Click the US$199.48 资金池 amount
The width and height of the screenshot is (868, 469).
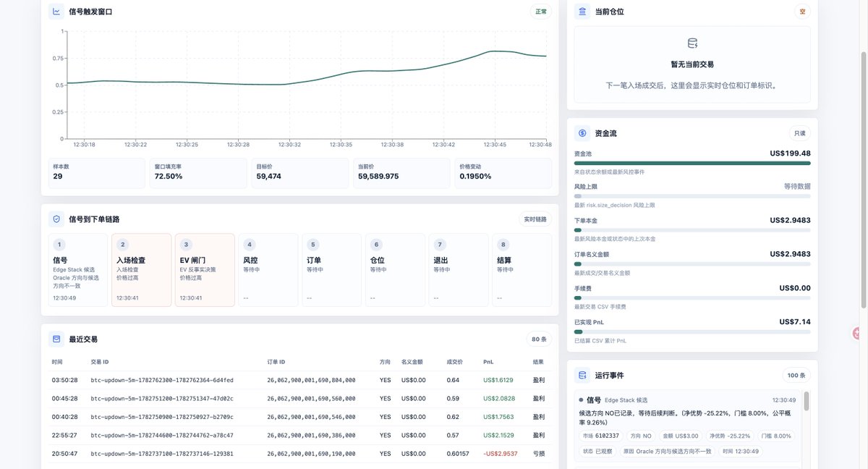(x=790, y=153)
